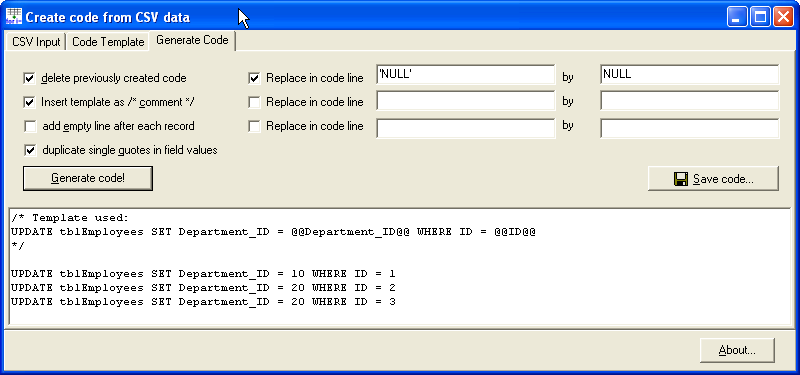
Task: Click the replacement field containing NULL
Action: tap(690, 74)
